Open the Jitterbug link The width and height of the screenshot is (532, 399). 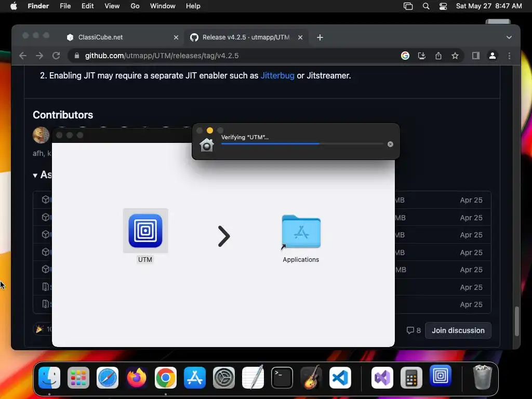(x=277, y=75)
